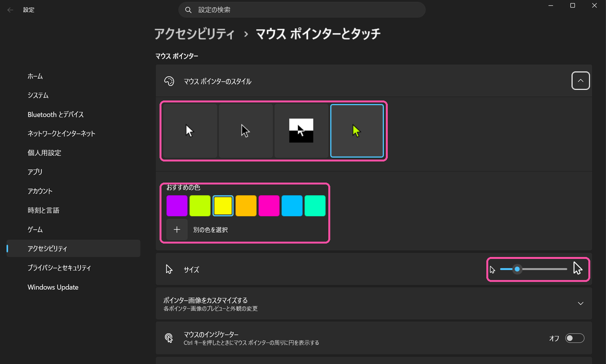Screen dimensions: 606x364
Task: Click the 別の色を選択 label
Action: 211,230
